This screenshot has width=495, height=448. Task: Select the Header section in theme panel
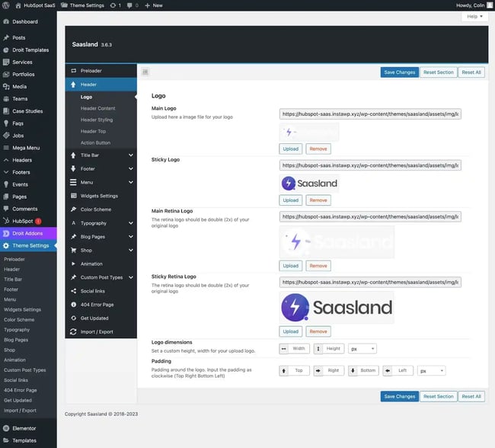click(101, 85)
